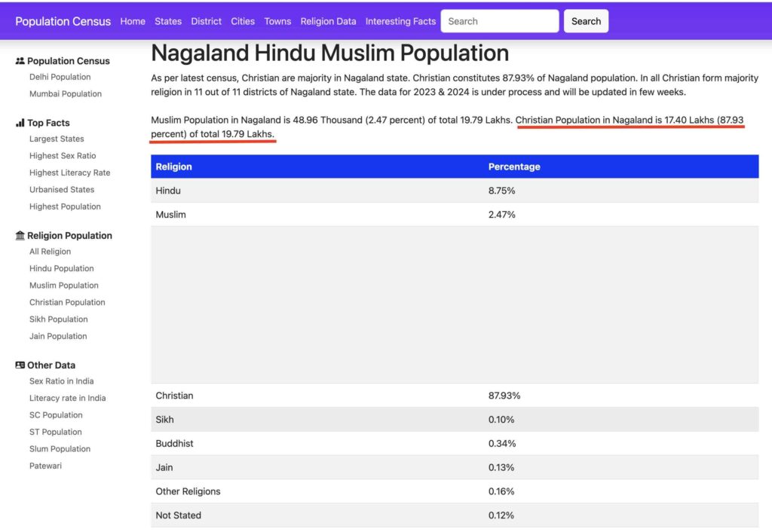
Task: Select the Jain table cell
Action: tap(164, 467)
